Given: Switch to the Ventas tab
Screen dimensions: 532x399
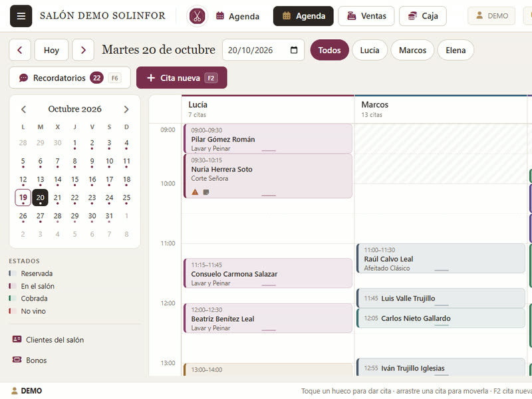Looking at the screenshot, I should point(366,16).
